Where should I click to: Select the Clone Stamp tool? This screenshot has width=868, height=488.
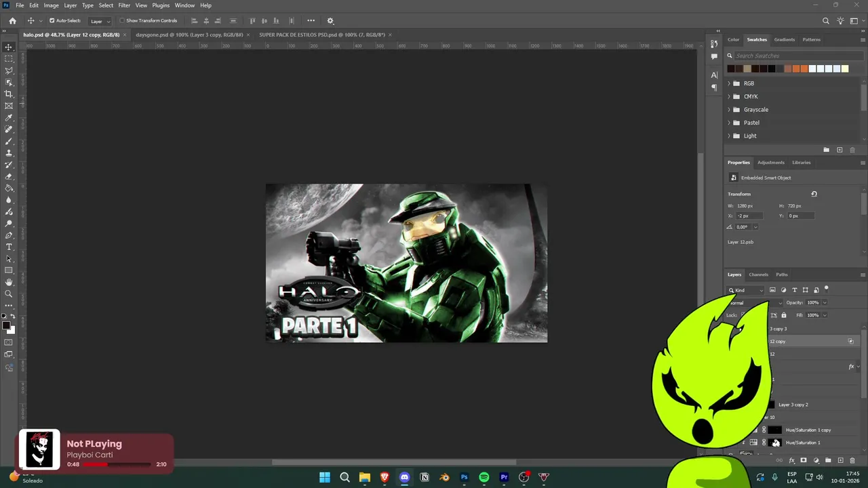click(x=9, y=152)
